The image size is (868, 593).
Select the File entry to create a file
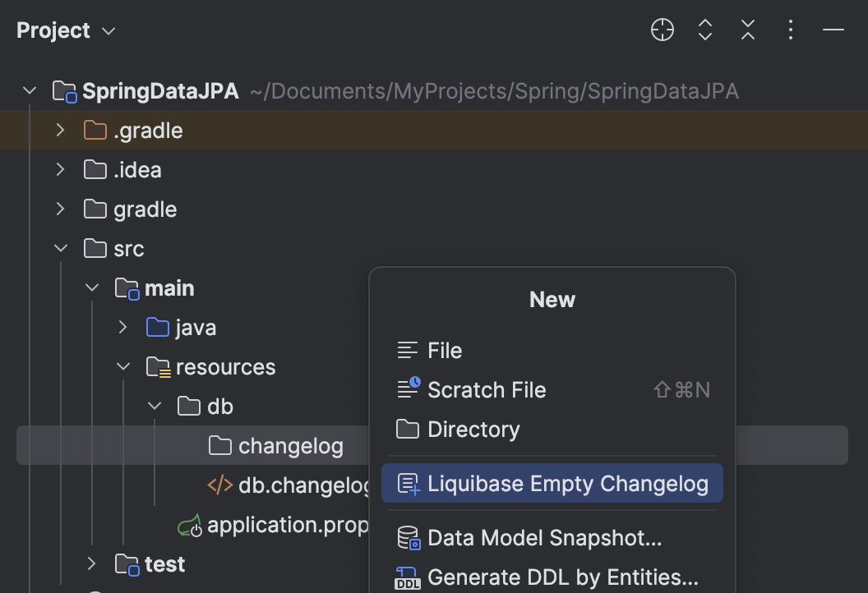pyautogui.click(x=445, y=350)
